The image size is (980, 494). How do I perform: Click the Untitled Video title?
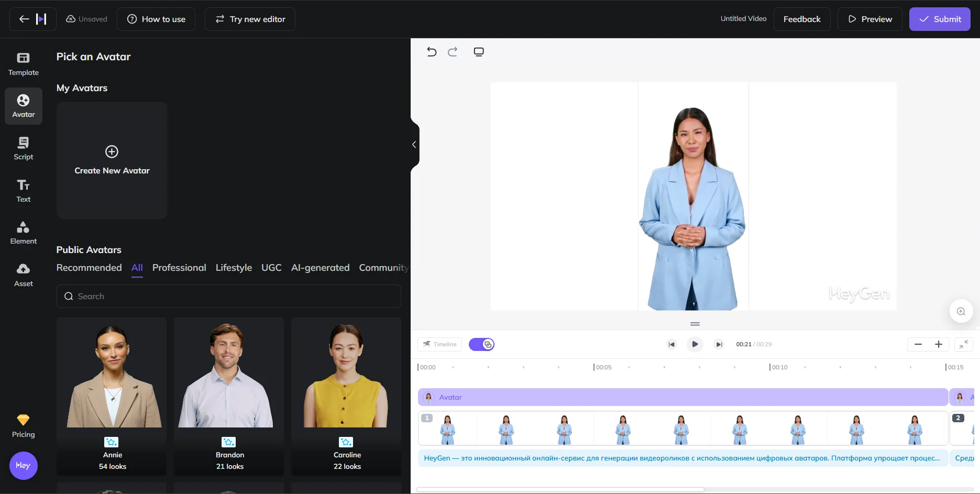[x=743, y=19]
